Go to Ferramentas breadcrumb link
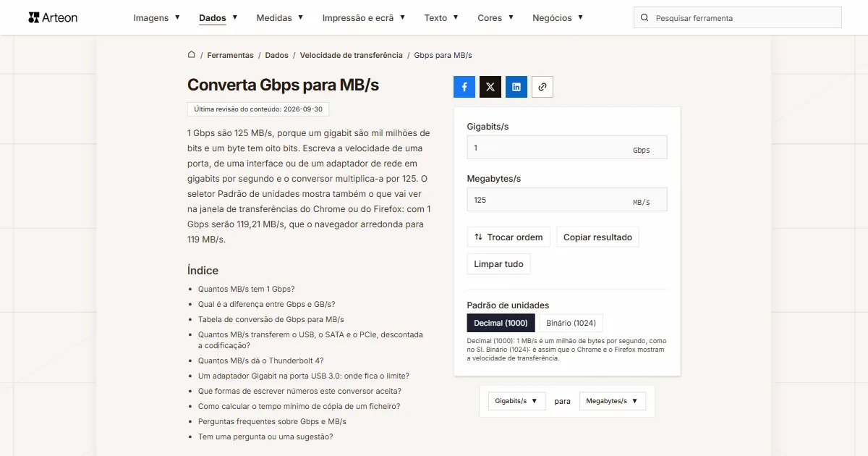Image resolution: width=868 pixels, height=456 pixels. (x=230, y=55)
